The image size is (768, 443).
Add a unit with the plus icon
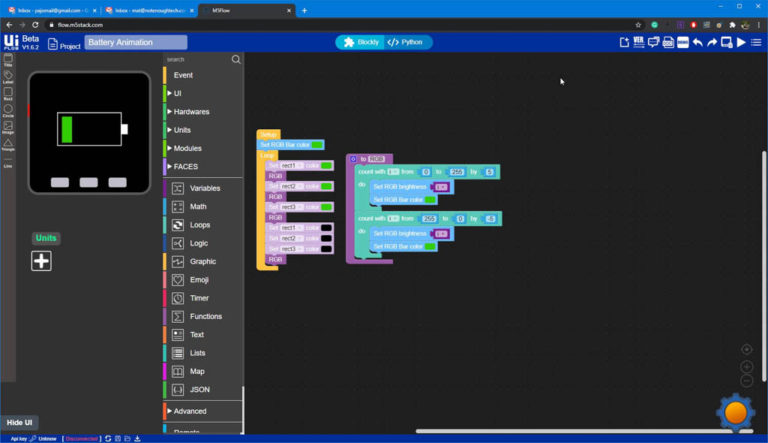(x=41, y=261)
